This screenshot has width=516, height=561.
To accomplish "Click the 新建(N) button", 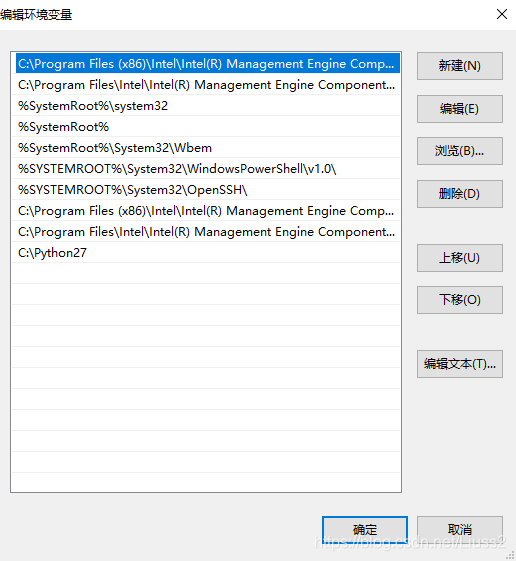I will [x=459, y=66].
